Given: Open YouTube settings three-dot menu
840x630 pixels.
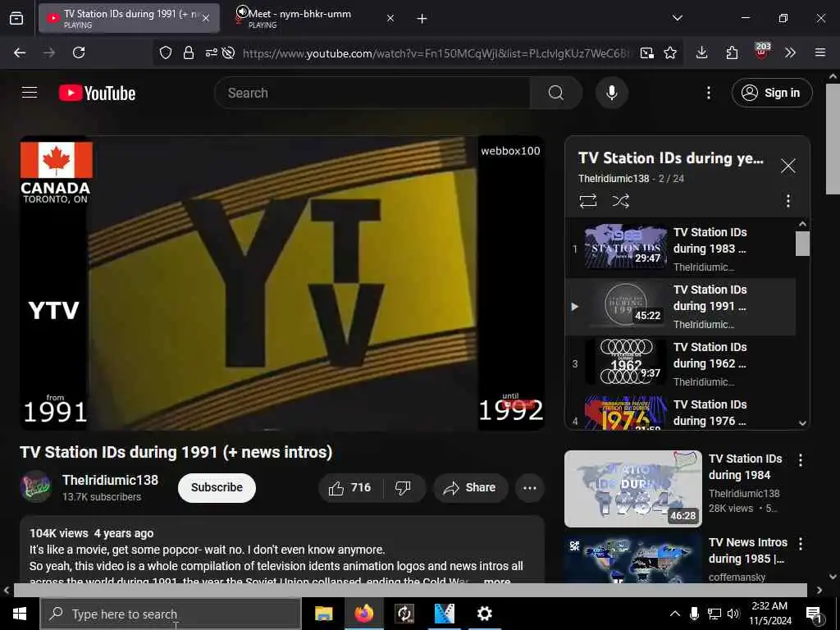Looking at the screenshot, I should point(708,93).
